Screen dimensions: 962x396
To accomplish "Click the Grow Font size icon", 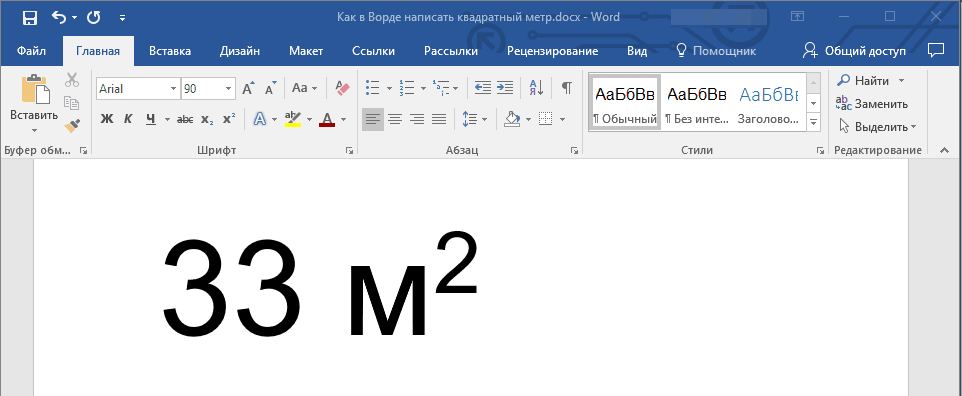I will [x=248, y=88].
